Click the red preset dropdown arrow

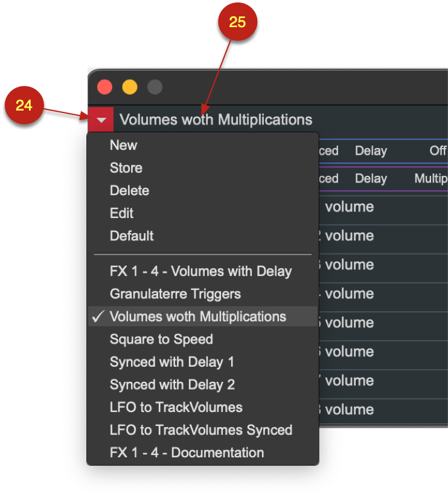(101, 120)
